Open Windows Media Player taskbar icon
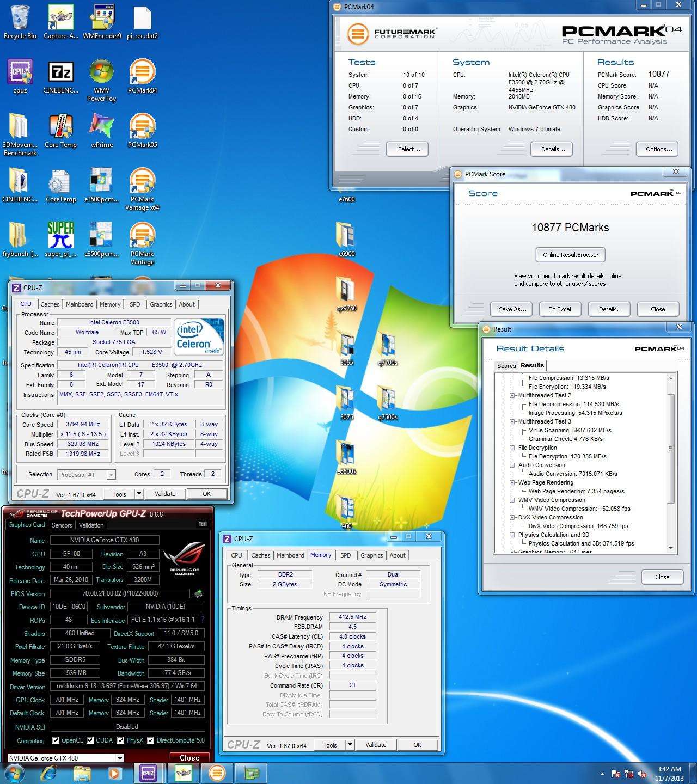The image size is (697, 784). (115, 773)
